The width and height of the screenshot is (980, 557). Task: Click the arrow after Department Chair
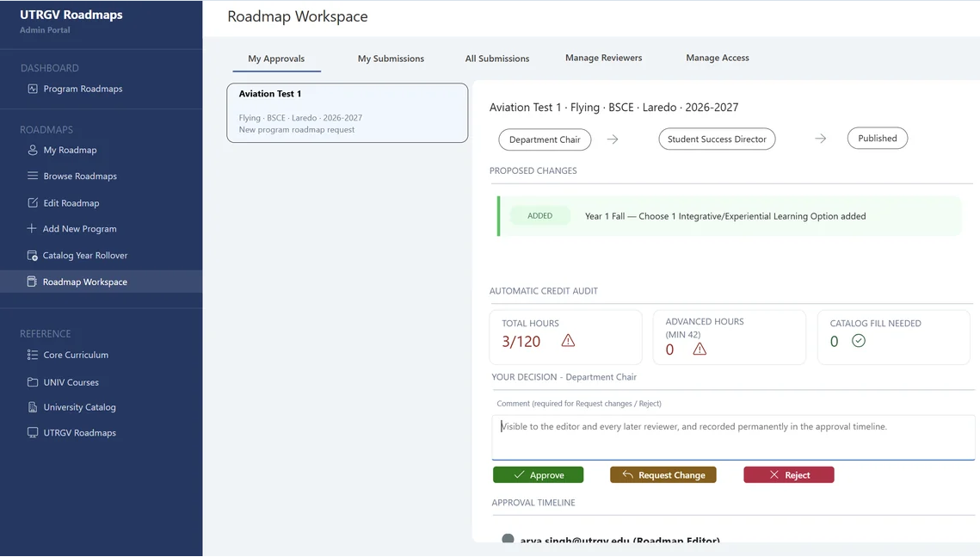613,139
